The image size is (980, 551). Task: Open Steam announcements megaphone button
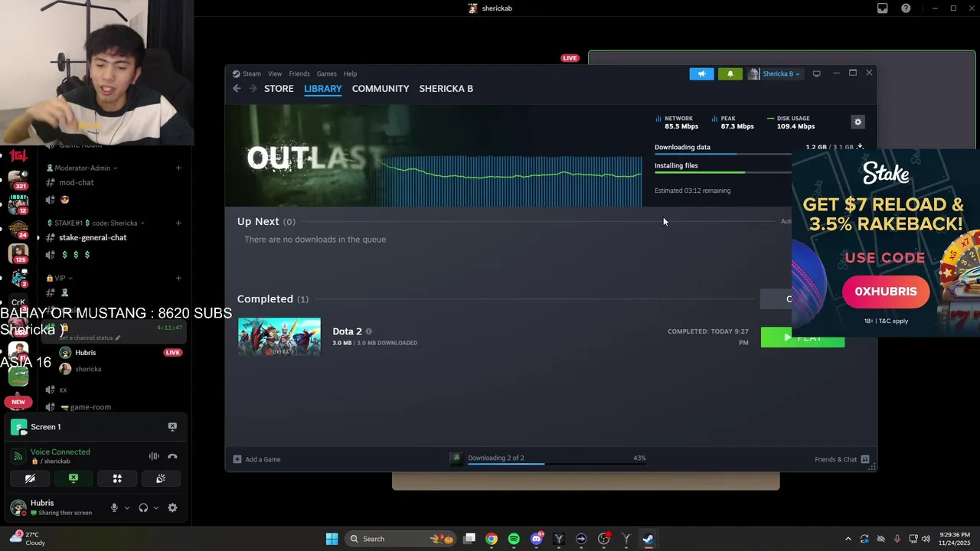[701, 73]
